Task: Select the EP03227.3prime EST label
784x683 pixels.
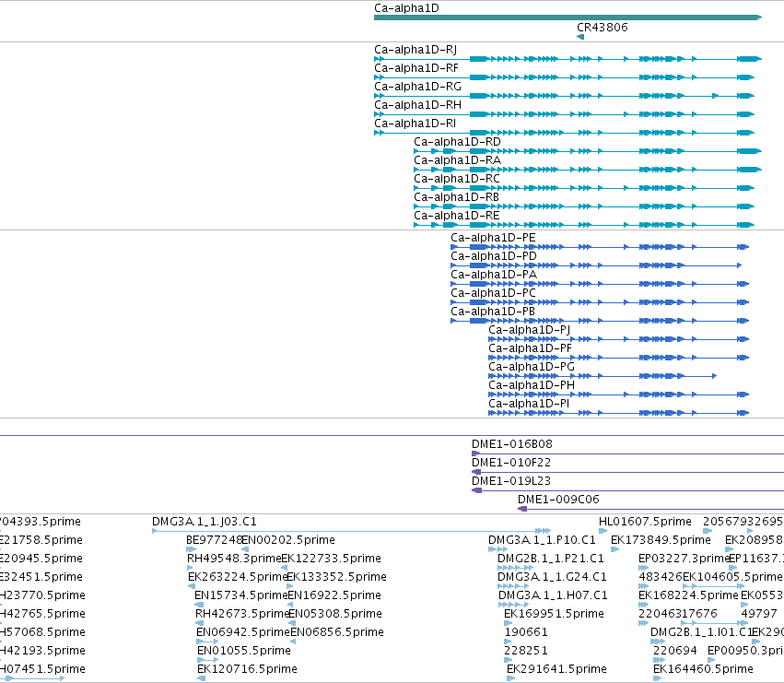Action: click(685, 559)
